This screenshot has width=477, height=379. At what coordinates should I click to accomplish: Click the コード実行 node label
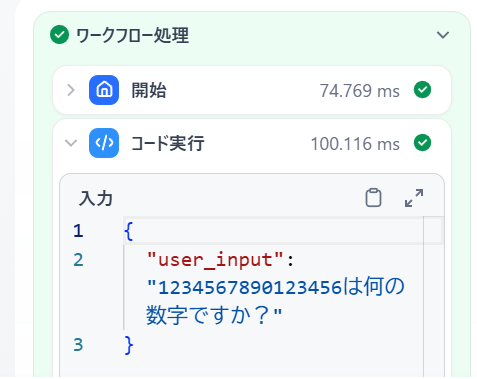pos(168,143)
